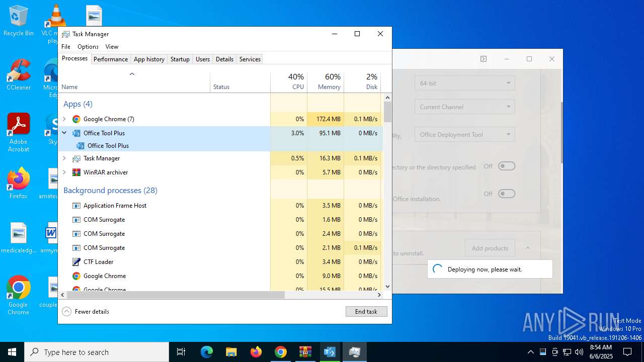The image size is (644, 362).
Task: Click the CTF Loader process icon
Action: click(x=76, y=262)
